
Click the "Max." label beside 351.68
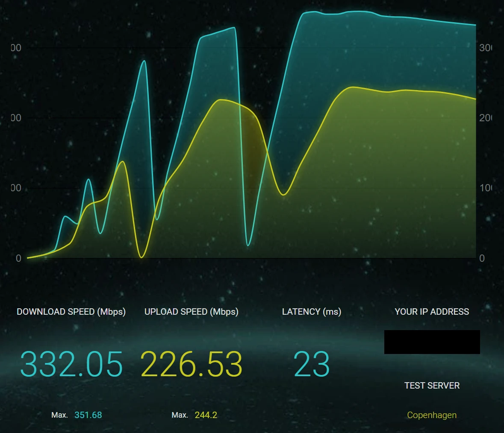(x=59, y=415)
